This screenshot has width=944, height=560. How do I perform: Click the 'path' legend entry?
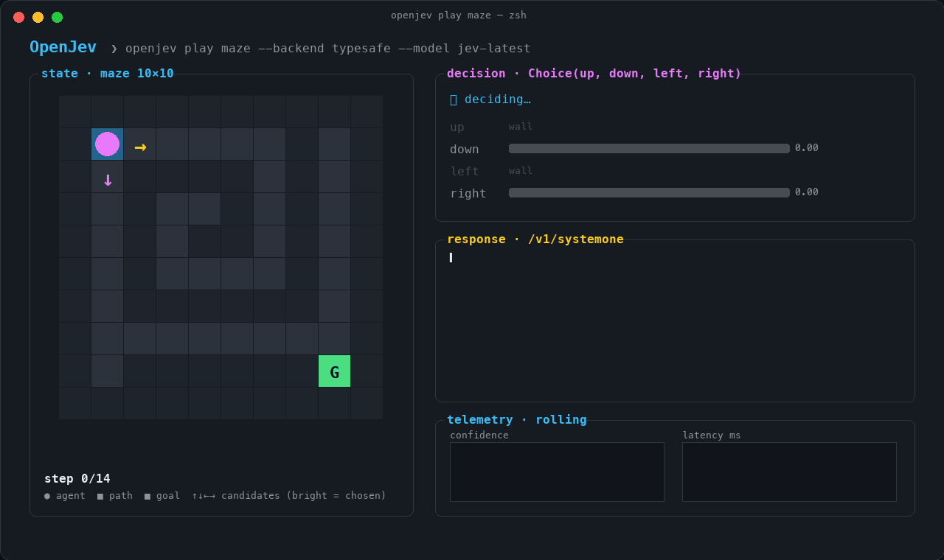point(115,496)
